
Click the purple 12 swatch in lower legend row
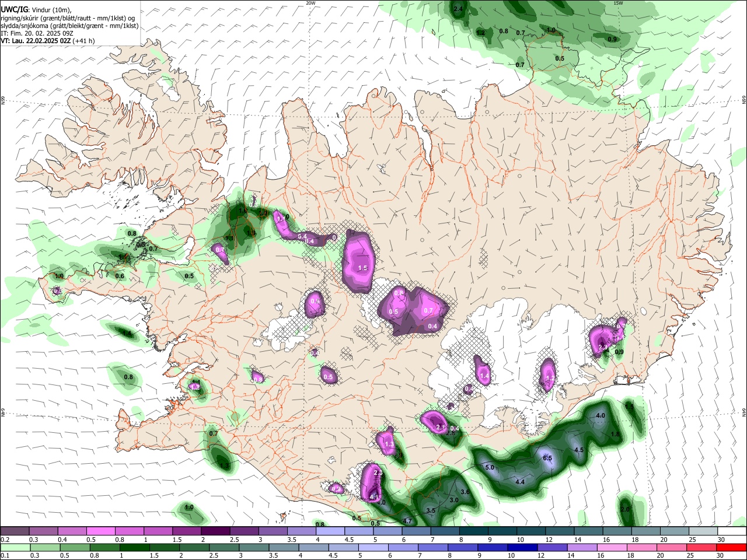click(x=551, y=548)
